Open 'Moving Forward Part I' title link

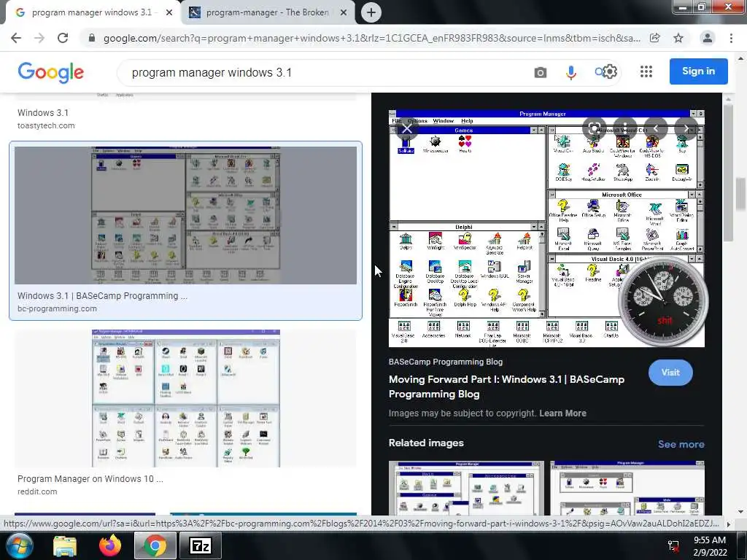(x=506, y=386)
